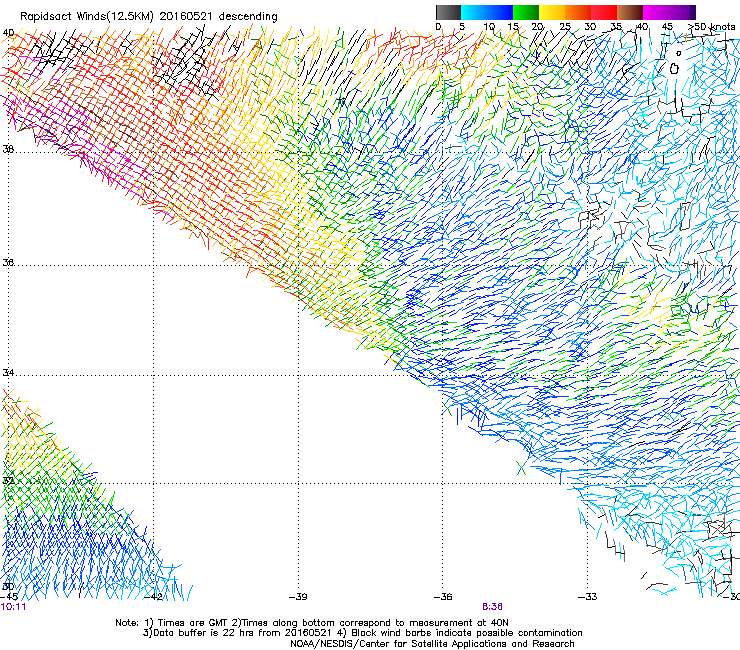740x650 pixels.
Task: Click the '>50 knots' legend label
Action: 712,27
